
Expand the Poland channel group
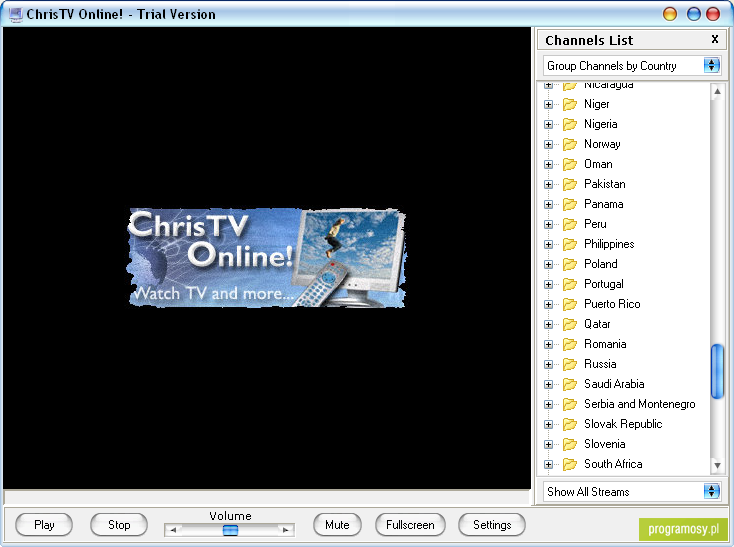[549, 264]
